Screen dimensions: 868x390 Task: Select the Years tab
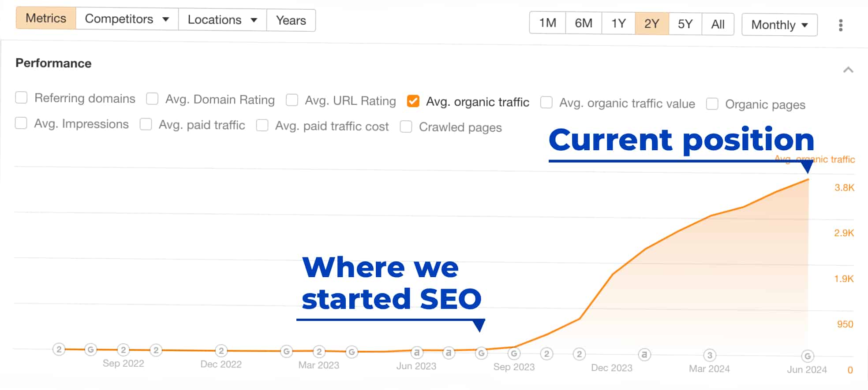click(291, 20)
